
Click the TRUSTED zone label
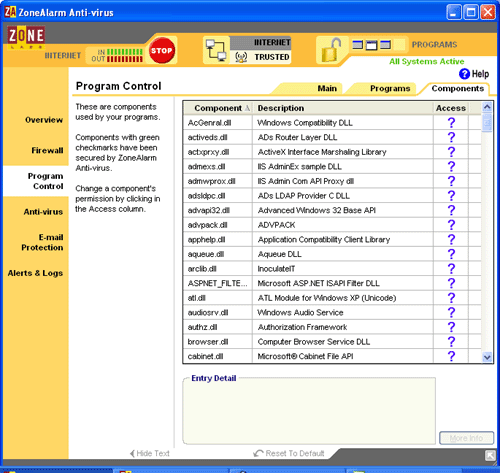272,57
